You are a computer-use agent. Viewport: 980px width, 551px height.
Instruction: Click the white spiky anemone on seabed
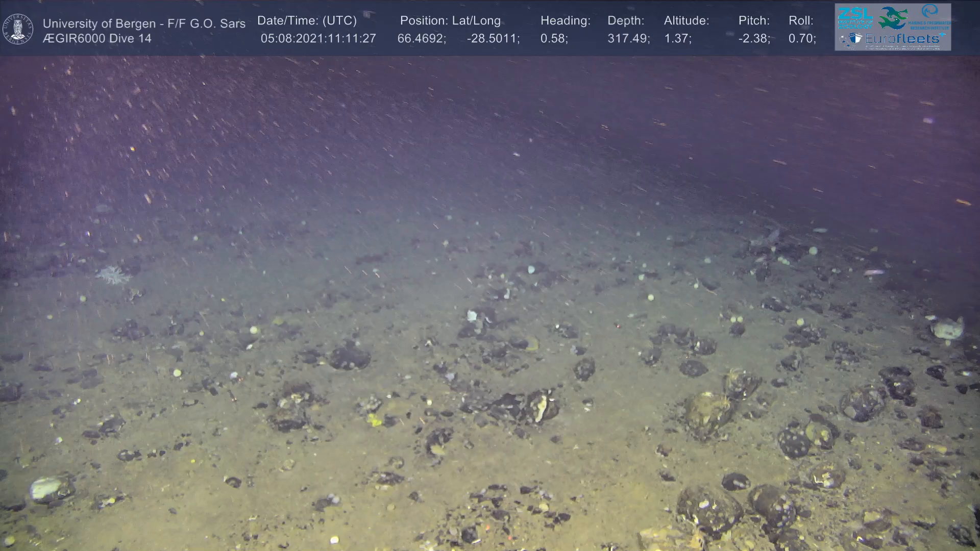click(113, 274)
